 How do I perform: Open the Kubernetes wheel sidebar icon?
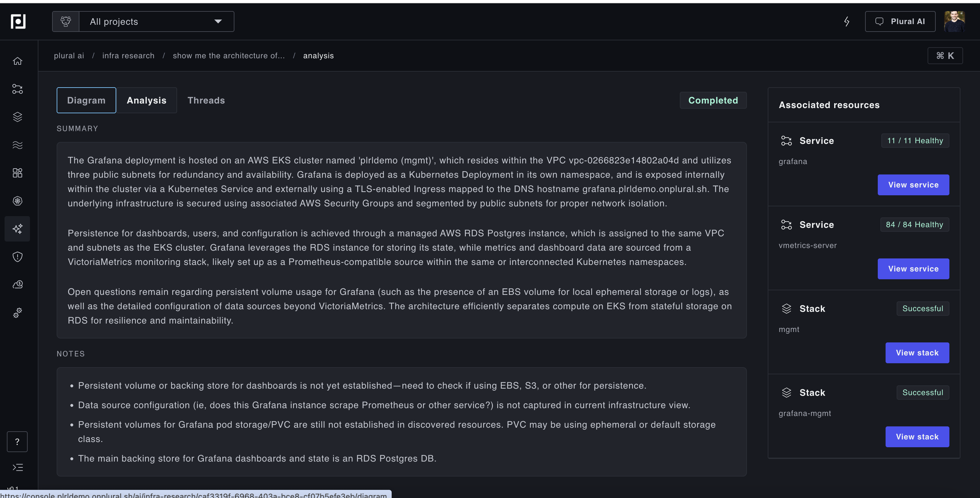[18, 201]
